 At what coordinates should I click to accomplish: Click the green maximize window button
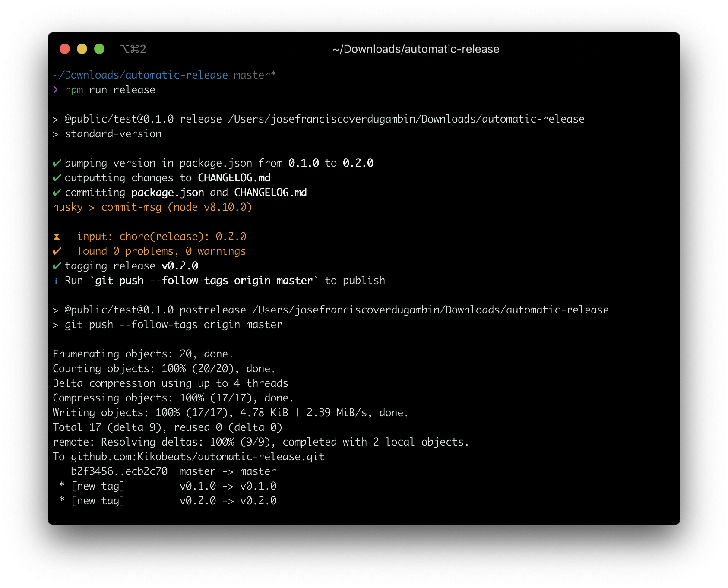tap(99, 49)
